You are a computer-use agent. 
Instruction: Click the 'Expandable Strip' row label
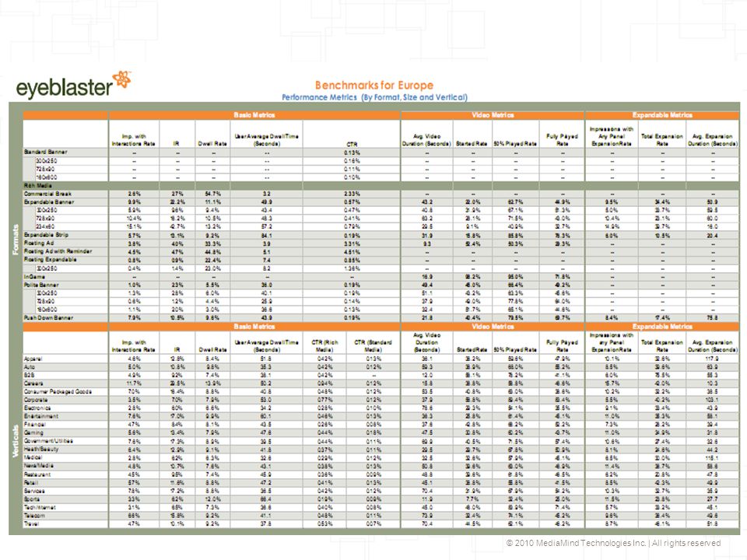(46, 235)
